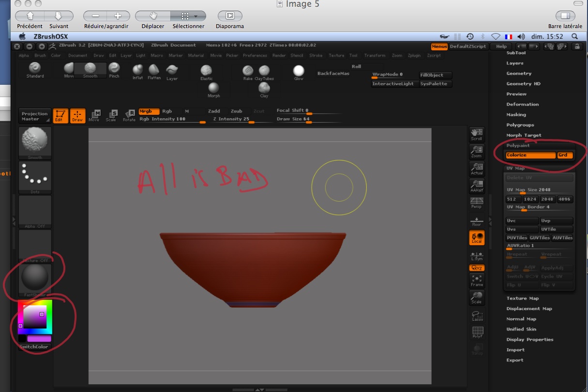Toggle Local transformations

(477, 237)
